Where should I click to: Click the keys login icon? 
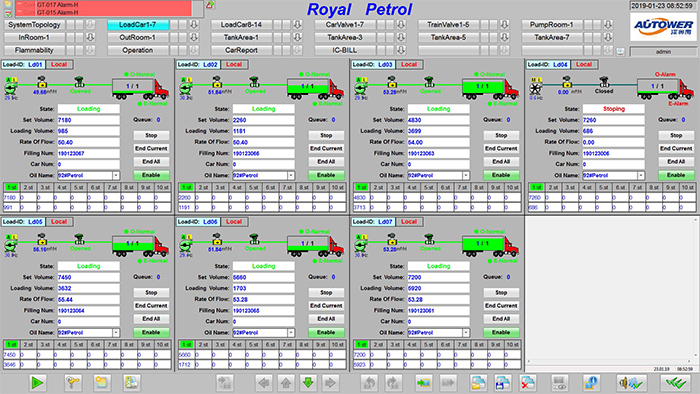[x=73, y=383]
